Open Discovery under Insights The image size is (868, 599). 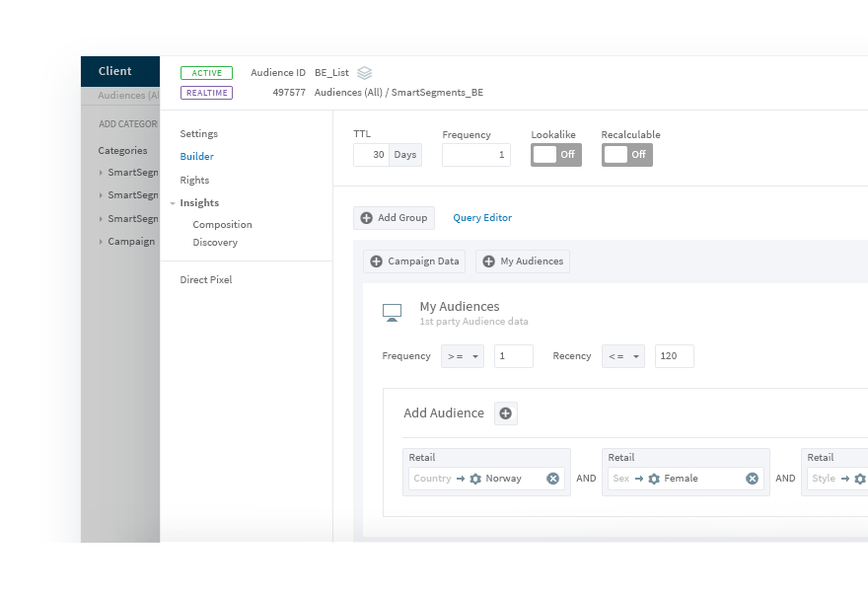(x=215, y=242)
